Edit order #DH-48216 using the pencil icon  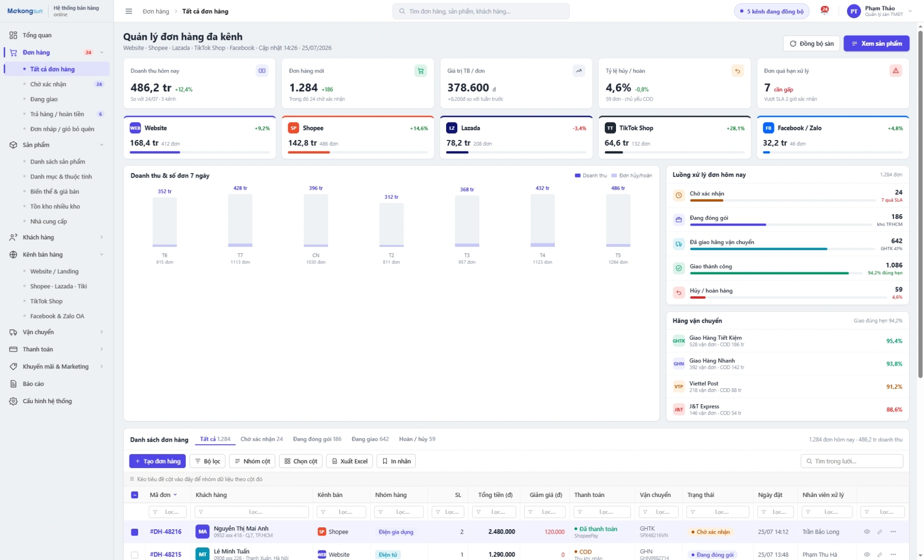point(880,532)
